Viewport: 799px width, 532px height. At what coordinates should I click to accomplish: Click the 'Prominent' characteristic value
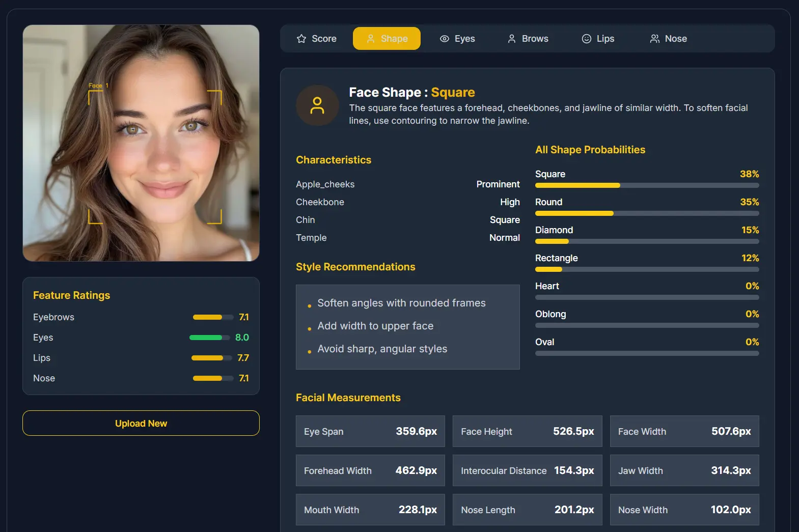498,184
